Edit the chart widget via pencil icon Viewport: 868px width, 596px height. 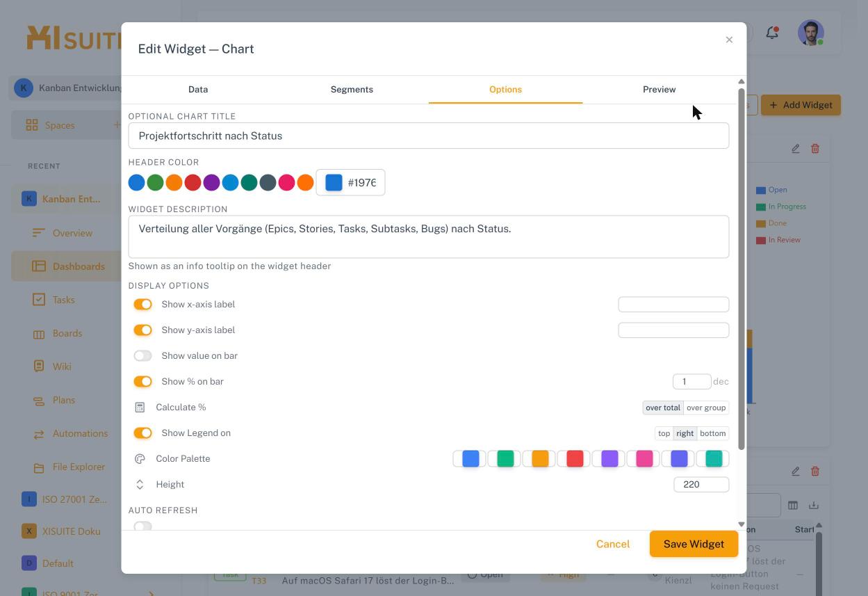[796, 148]
